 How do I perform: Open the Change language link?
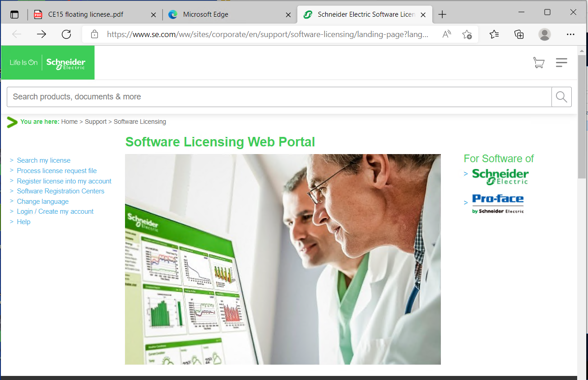[x=43, y=202]
